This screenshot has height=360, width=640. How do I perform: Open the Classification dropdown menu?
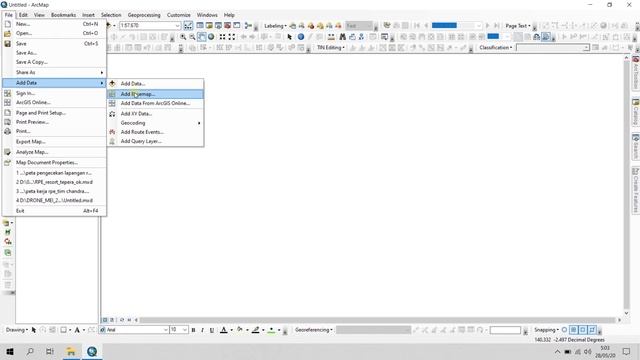[496, 48]
